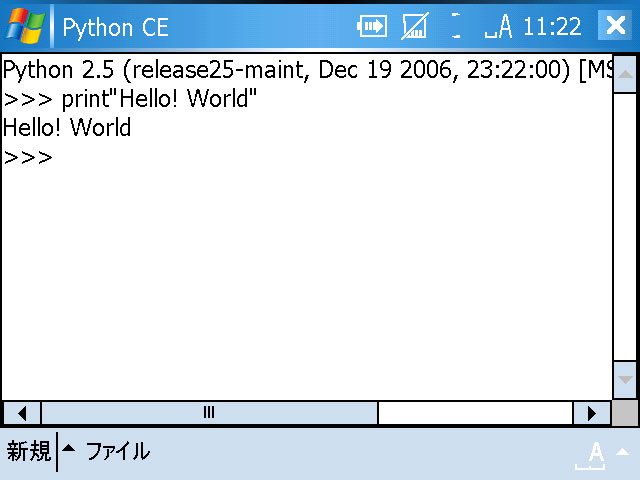This screenshot has width=640, height=480.
Task: Expand the input method selector arrow
Action: (x=623, y=451)
